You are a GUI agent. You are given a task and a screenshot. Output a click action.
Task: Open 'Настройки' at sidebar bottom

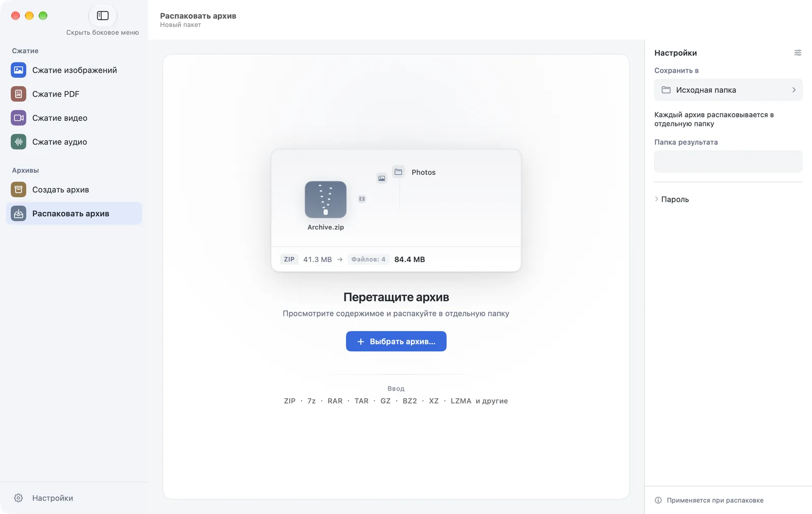click(53, 498)
